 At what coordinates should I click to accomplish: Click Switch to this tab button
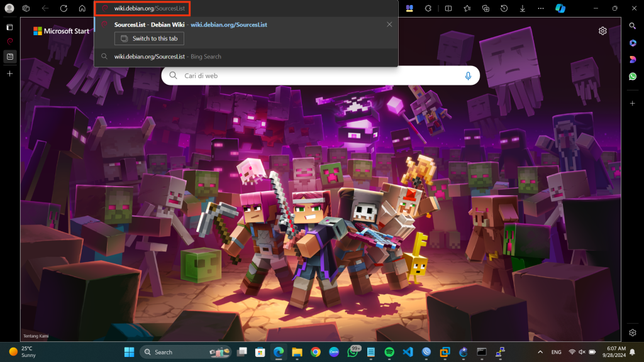(x=149, y=39)
